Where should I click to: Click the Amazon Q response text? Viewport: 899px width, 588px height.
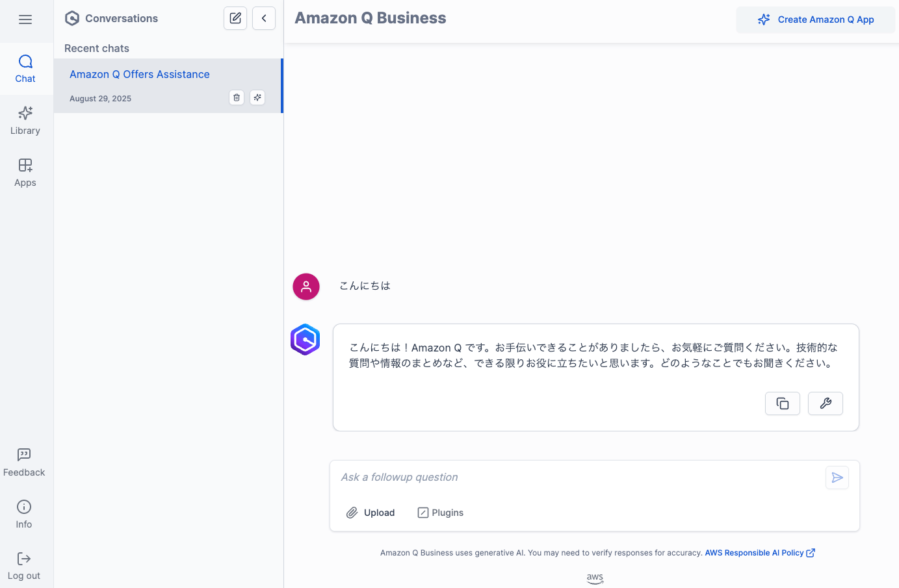pyautogui.click(x=593, y=355)
